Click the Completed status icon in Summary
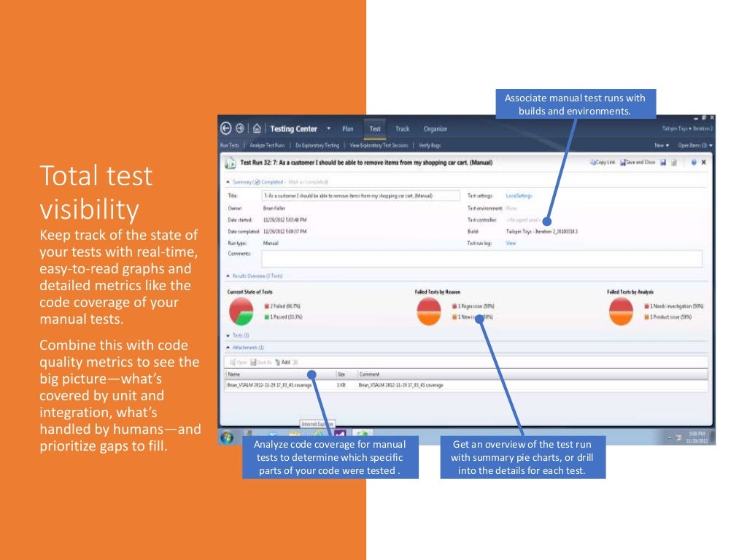Screen dimensions: 747x560 [x=257, y=182]
